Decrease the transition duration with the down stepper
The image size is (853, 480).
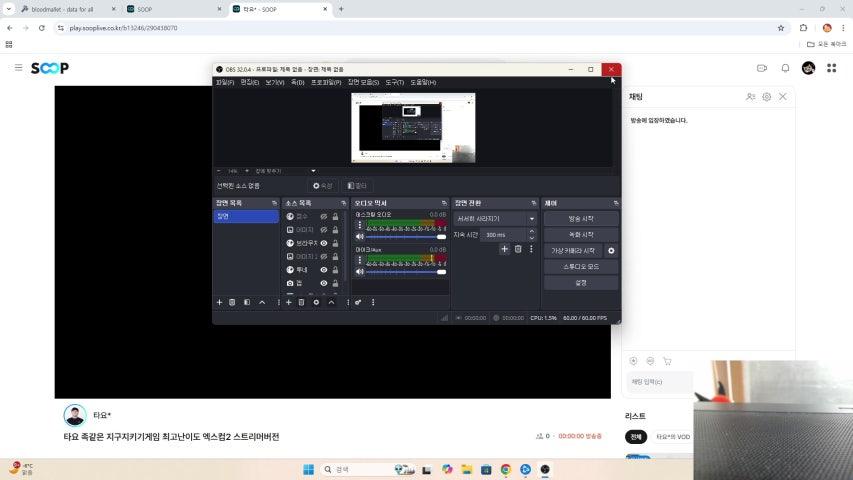pyautogui.click(x=531, y=238)
